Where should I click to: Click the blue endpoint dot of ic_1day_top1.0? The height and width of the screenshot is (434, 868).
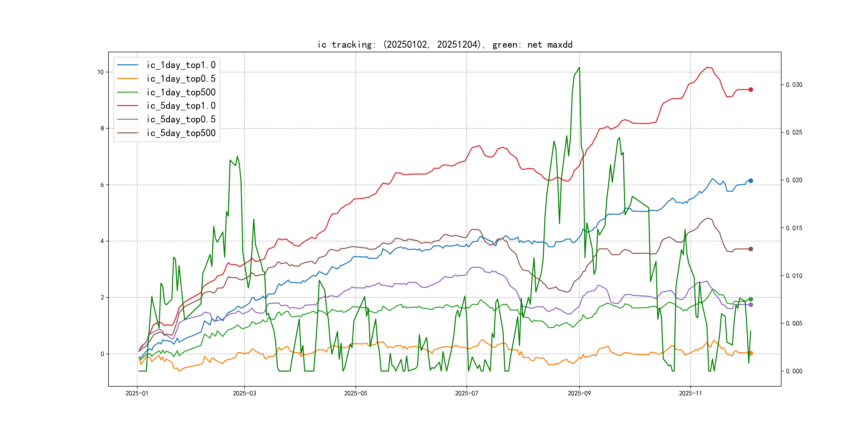tap(750, 181)
